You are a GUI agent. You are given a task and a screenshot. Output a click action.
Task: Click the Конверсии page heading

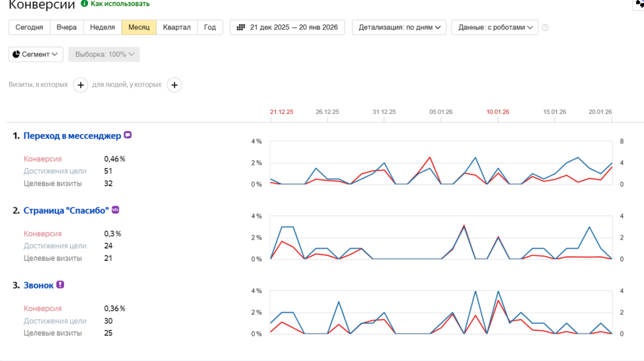[x=42, y=4]
